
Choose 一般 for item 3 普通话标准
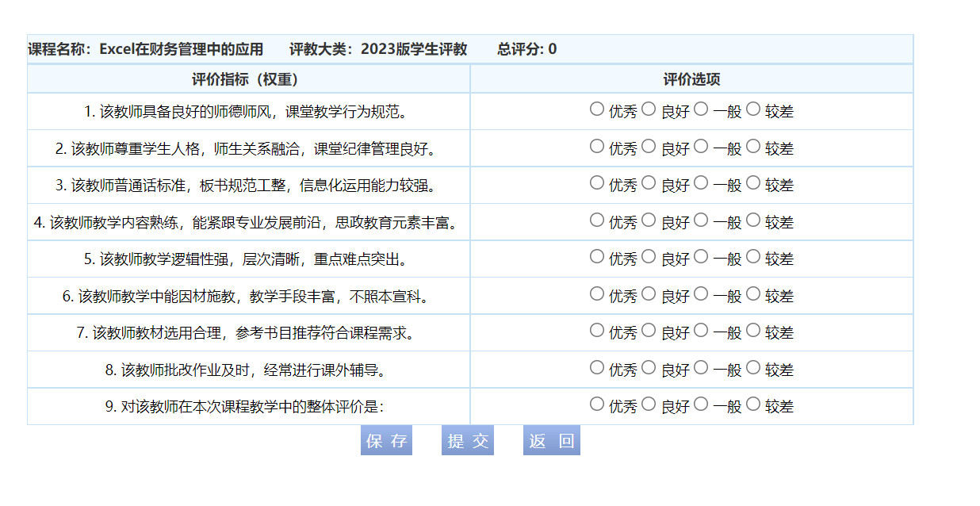point(701,183)
